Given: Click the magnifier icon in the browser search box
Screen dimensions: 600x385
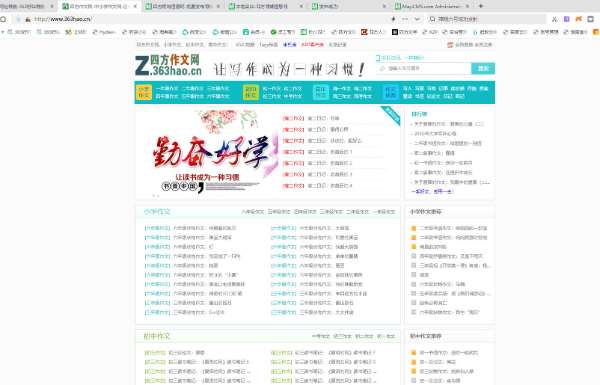Looking at the screenshot, I should pyautogui.click(x=432, y=19).
